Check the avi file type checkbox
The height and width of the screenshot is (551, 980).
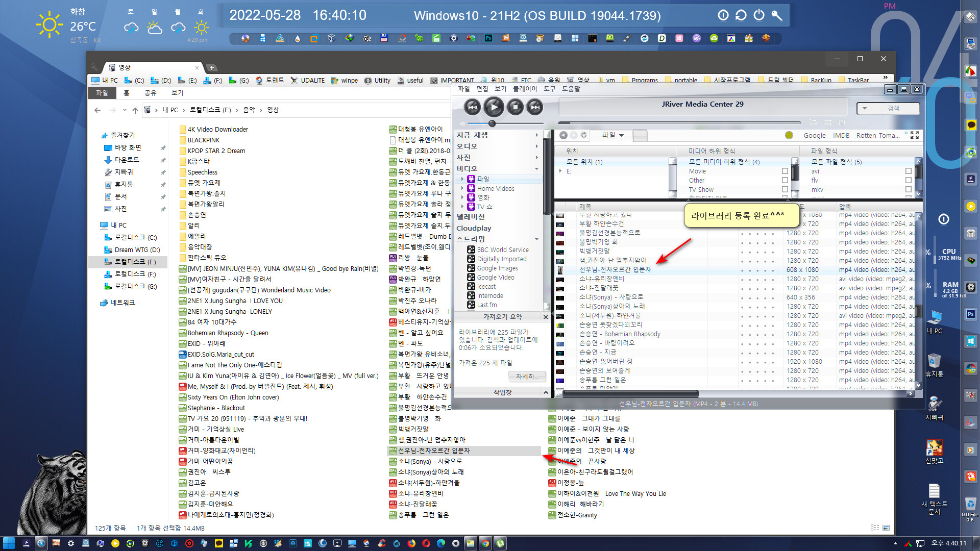[908, 171]
